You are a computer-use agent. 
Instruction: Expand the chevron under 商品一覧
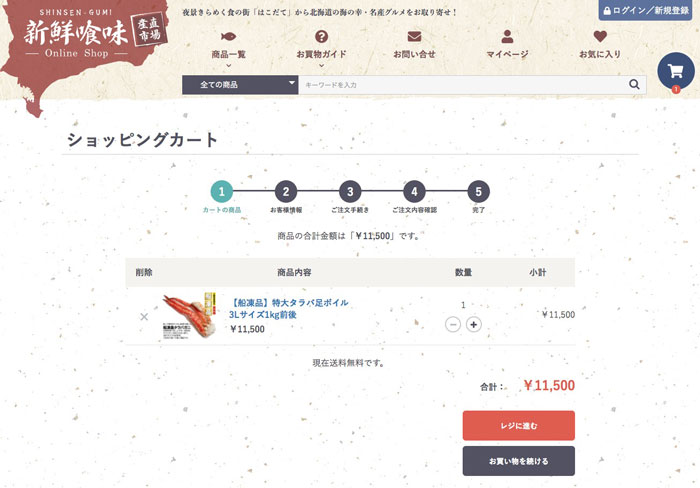(229, 66)
